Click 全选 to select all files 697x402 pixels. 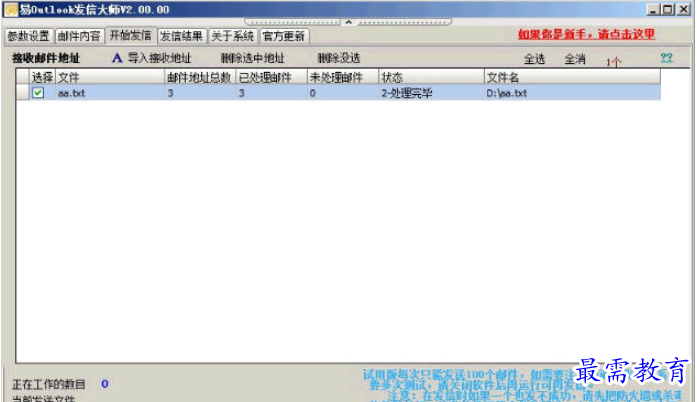[534, 59]
